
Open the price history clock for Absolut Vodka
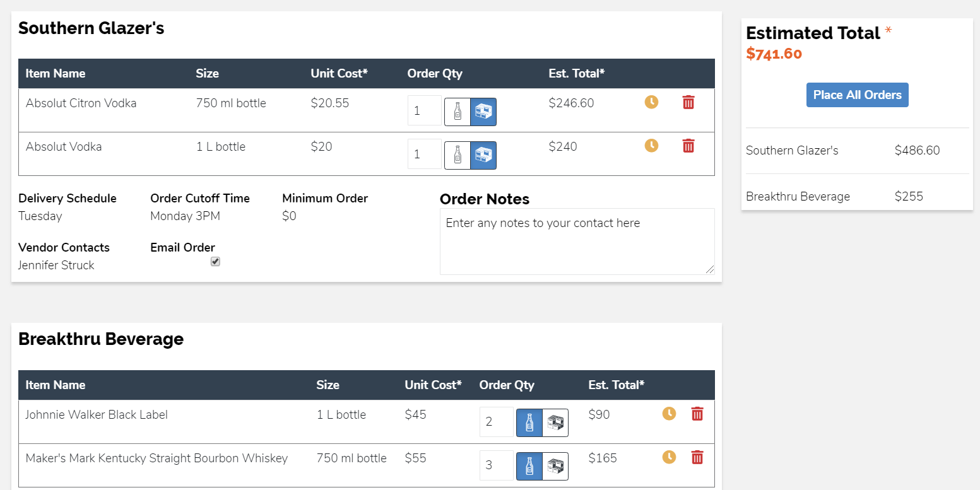[651, 145]
